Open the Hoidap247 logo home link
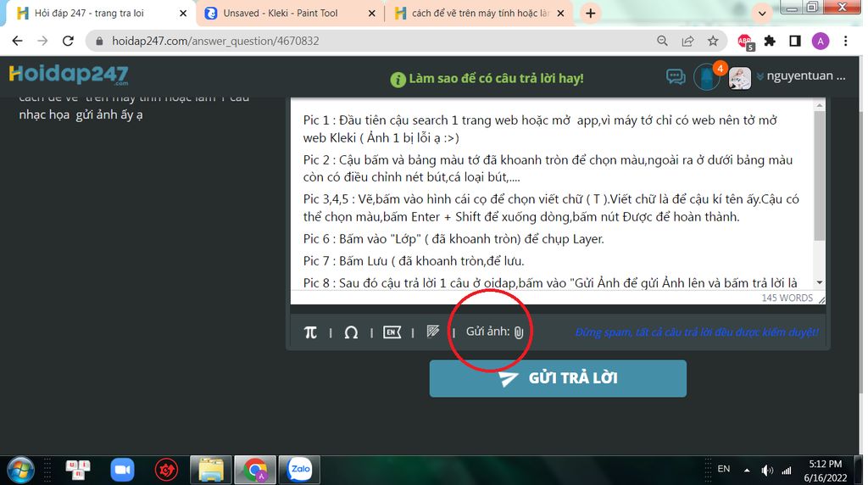868x485 pixels. [x=69, y=74]
